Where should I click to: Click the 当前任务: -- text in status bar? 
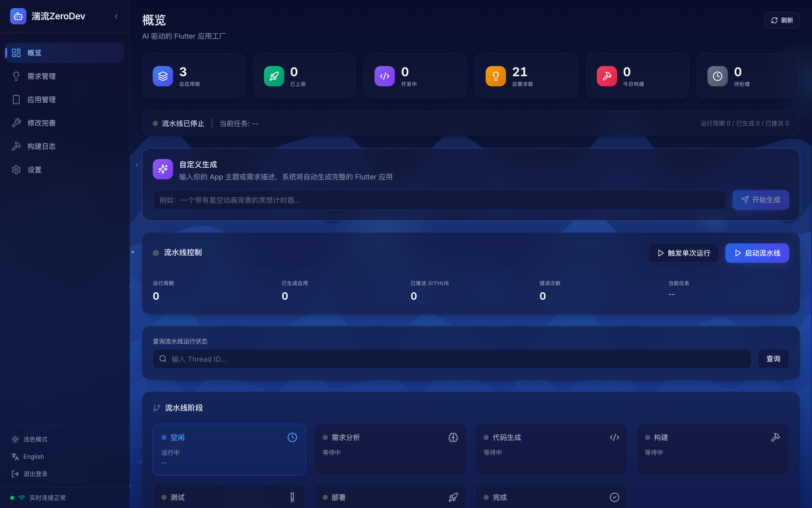point(239,124)
